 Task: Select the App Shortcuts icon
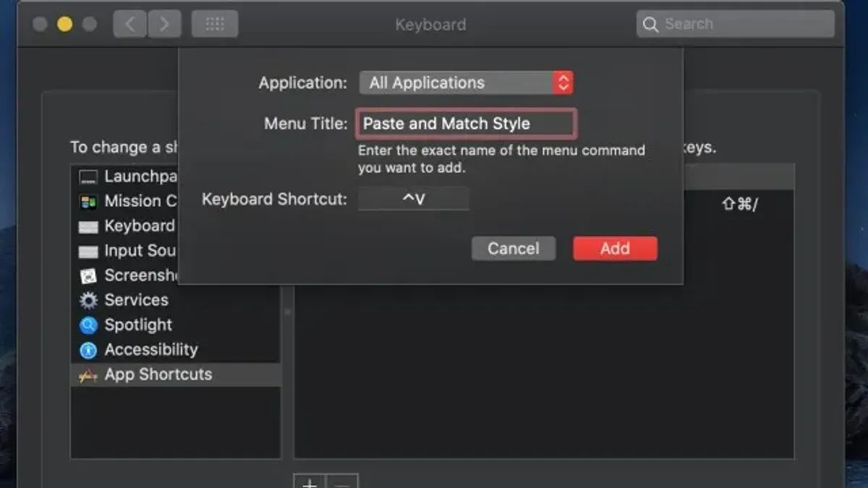88,375
